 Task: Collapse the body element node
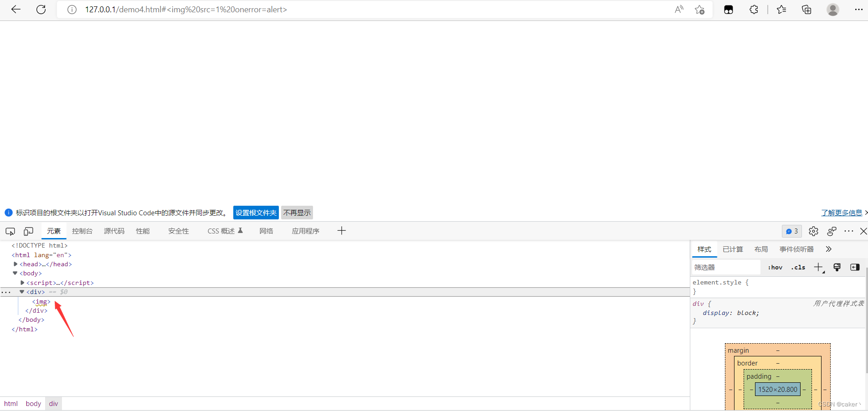point(15,273)
